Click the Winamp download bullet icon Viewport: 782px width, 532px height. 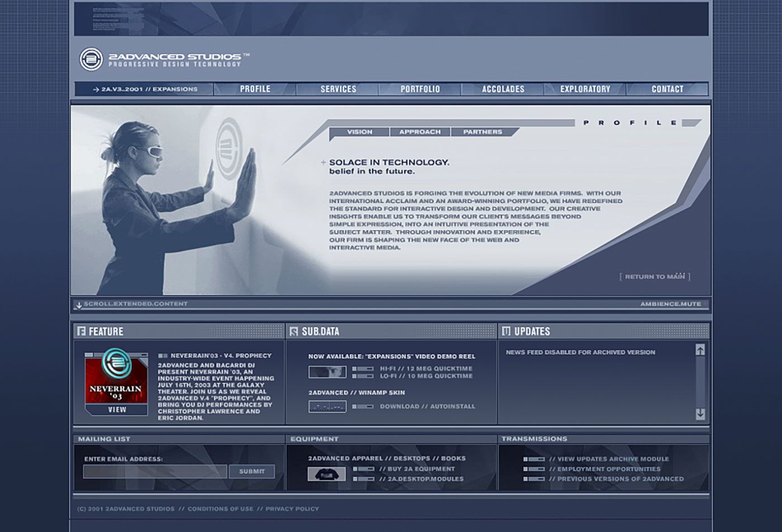[363, 406]
